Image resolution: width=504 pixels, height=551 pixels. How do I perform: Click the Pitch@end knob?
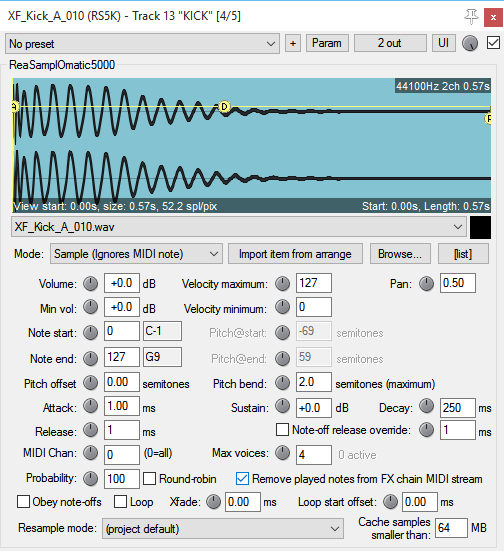pos(282,358)
